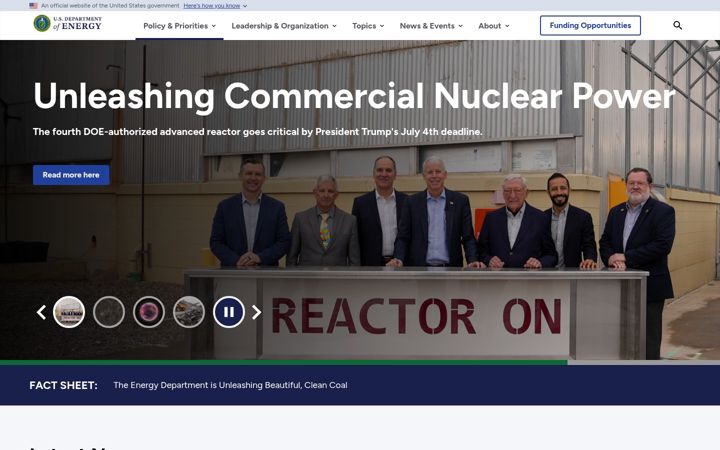Viewport: 720px width, 450px height.
Task: Expand the Leadership & Organization menu
Action: click(x=284, y=26)
